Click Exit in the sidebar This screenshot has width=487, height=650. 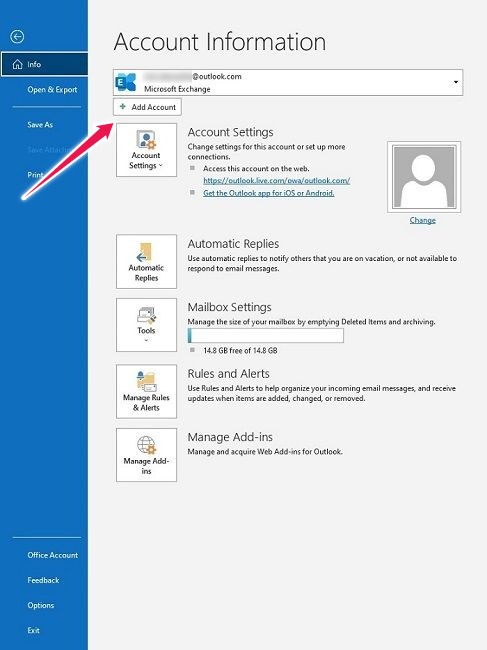(34, 631)
